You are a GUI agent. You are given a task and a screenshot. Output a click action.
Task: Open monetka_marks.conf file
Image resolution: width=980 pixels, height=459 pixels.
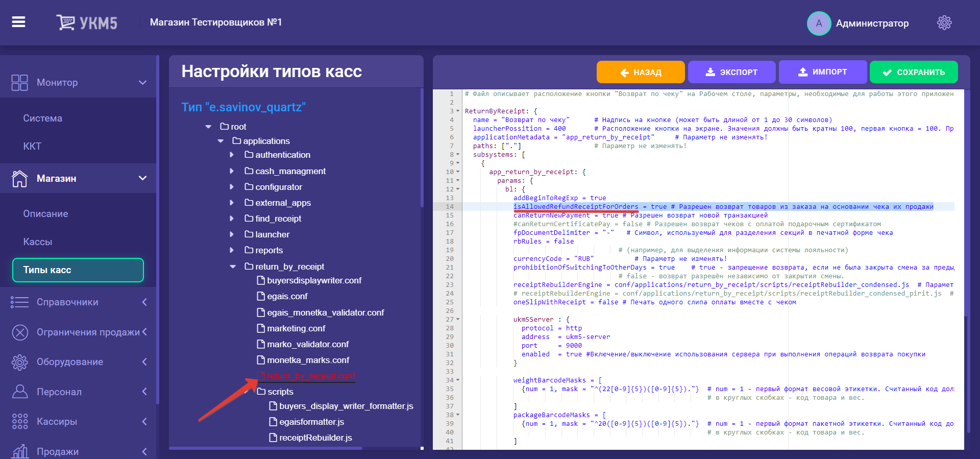pyautogui.click(x=308, y=360)
